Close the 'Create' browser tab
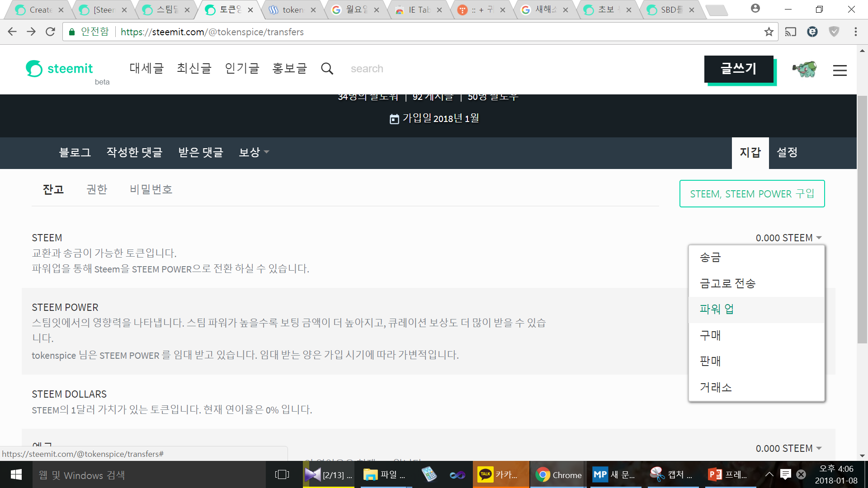The width and height of the screenshot is (868, 488). coord(61,10)
